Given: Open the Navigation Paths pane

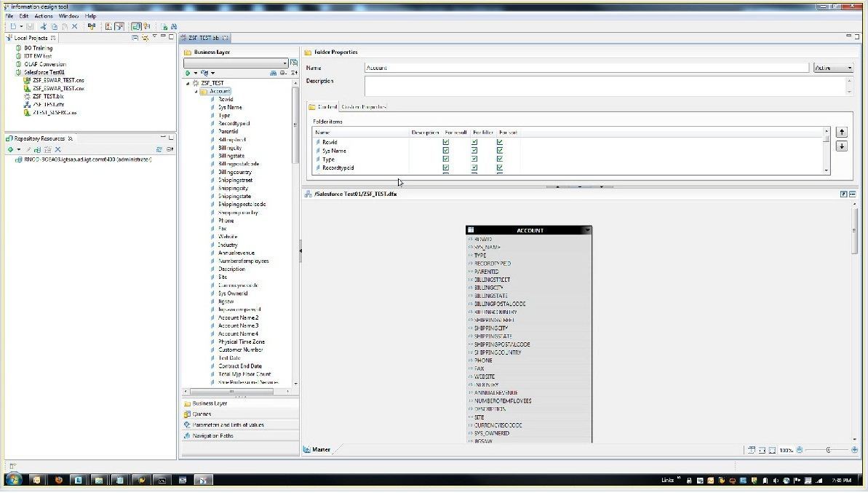Looking at the screenshot, I should point(212,435).
